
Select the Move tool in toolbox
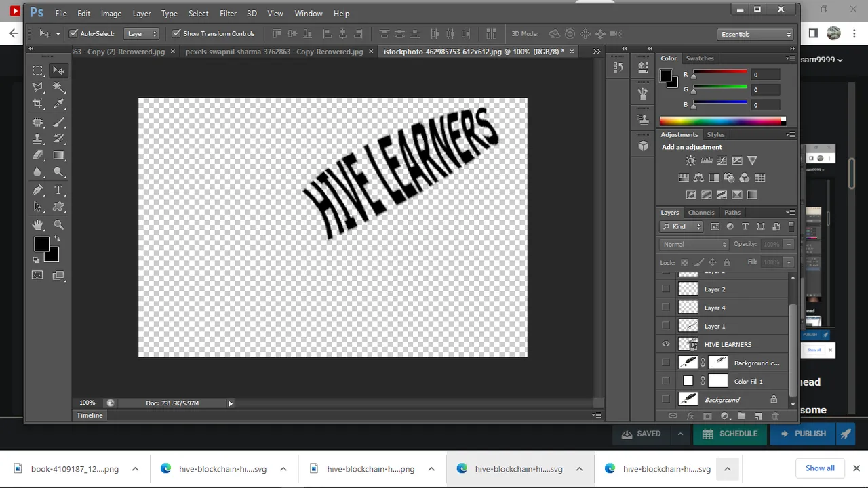click(x=59, y=70)
